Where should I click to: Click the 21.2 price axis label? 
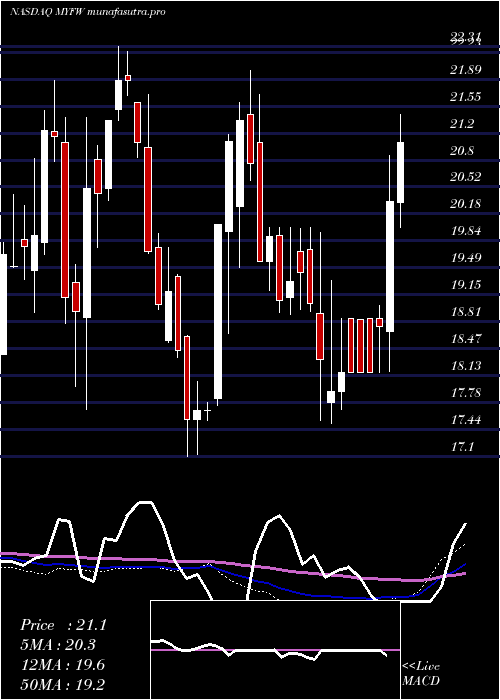click(x=462, y=124)
